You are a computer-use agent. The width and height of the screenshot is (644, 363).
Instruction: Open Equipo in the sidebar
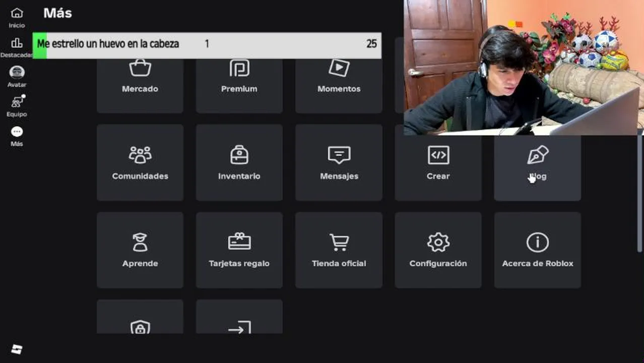click(17, 106)
